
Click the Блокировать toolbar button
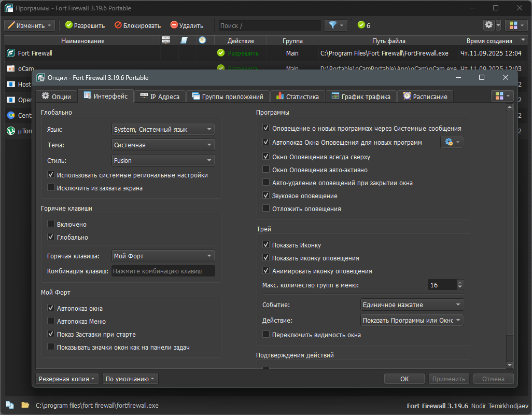[x=137, y=25]
